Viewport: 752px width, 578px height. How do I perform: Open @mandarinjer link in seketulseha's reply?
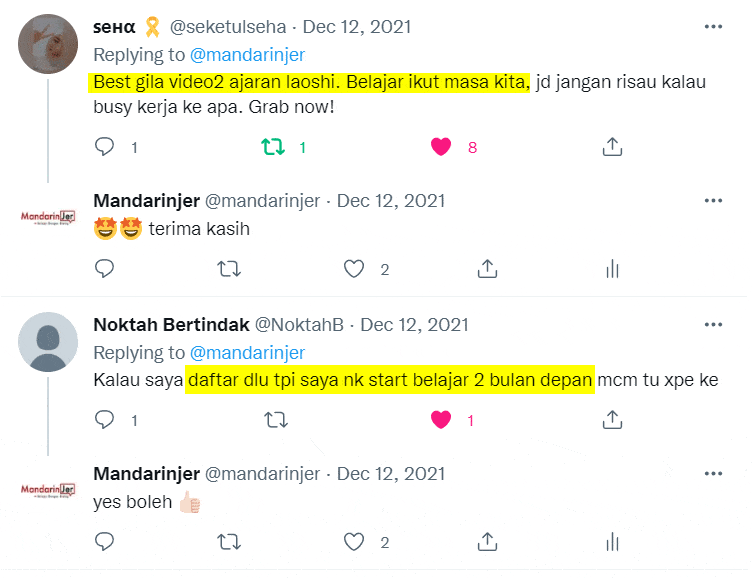(x=247, y=55)
